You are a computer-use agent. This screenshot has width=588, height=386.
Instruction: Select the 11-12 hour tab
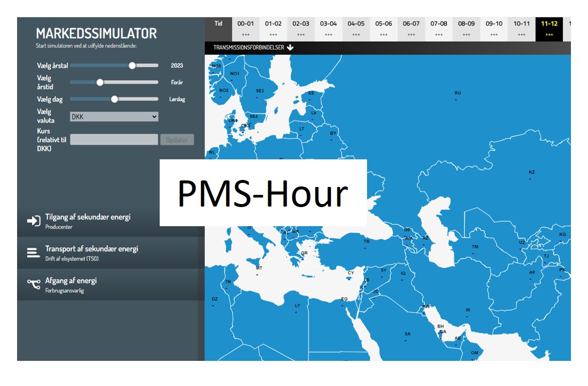coord(549,29)
